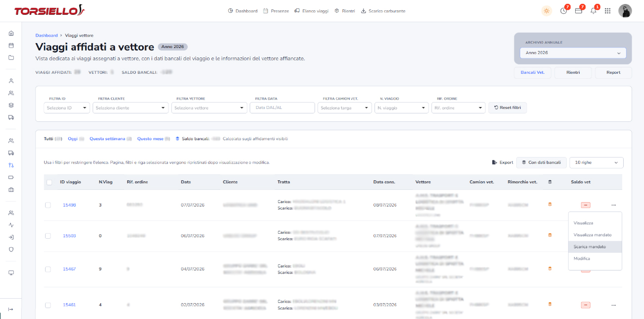Go to Elenco viaggi in the top navigation
This screenshot has height=319, width=644.
311,11
